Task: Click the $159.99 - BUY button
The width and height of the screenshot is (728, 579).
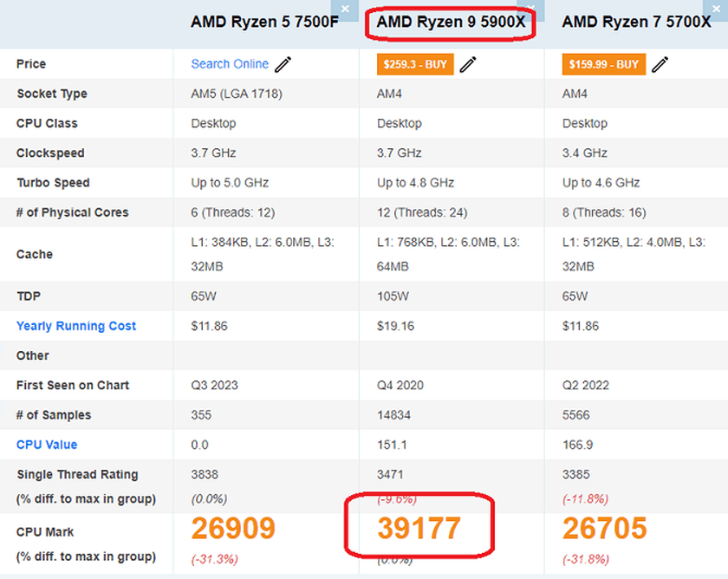Action: point(603,64)
